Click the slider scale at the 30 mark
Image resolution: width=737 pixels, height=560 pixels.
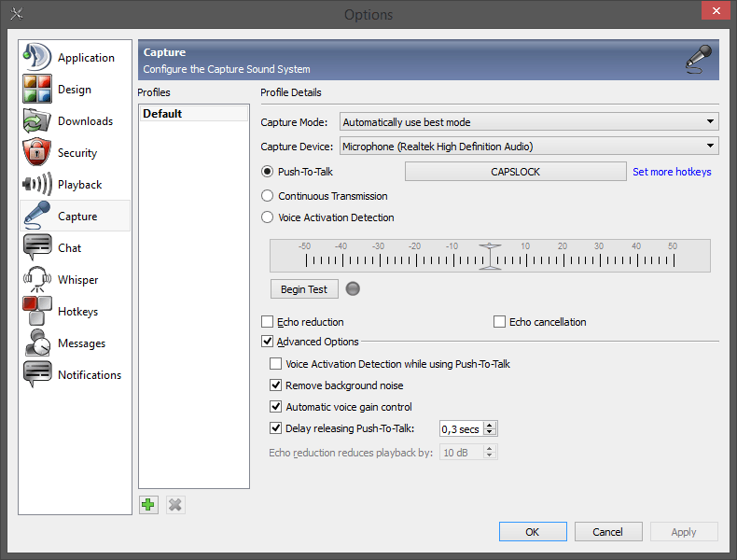tap(600, 259)
